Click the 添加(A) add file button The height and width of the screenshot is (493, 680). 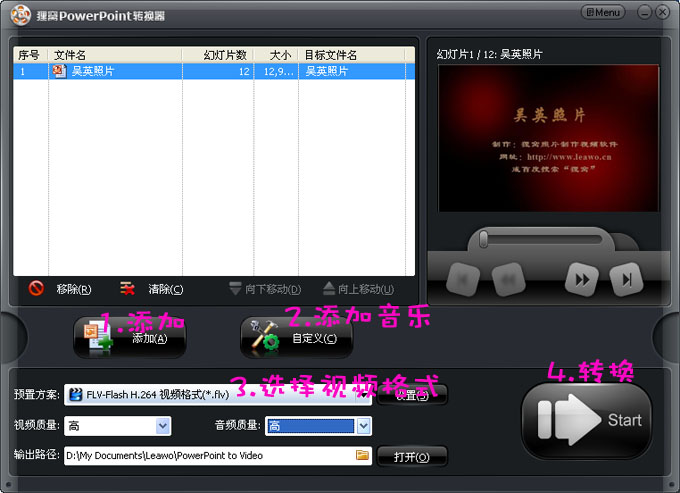[x=130, y=338]
